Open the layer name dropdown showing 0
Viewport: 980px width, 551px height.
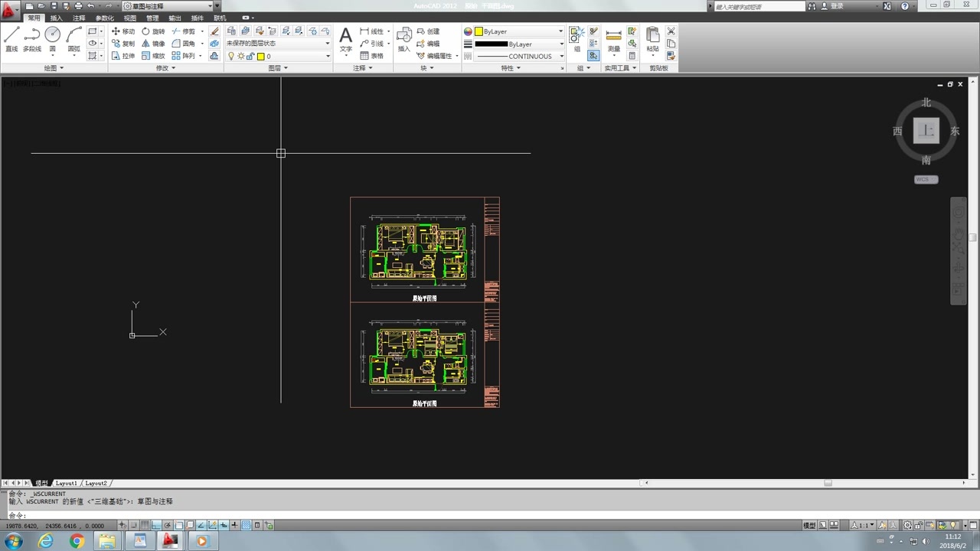click(278, 56)
